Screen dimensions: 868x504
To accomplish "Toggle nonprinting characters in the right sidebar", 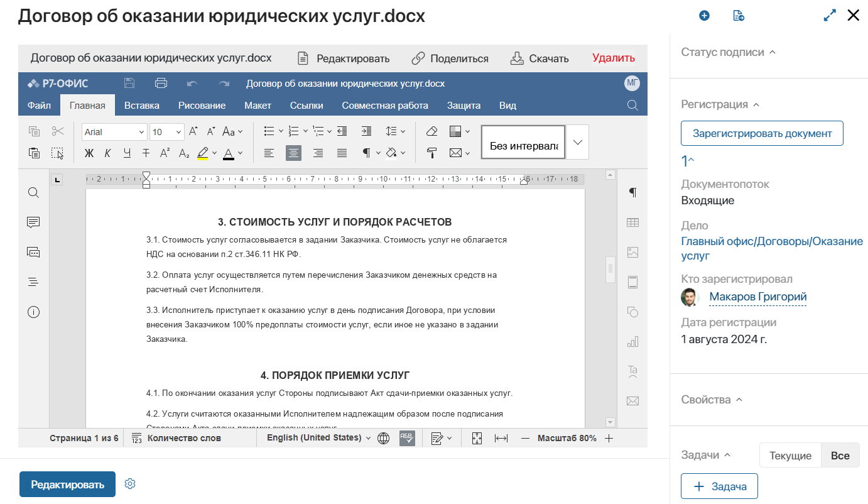I will pos(632,192).
